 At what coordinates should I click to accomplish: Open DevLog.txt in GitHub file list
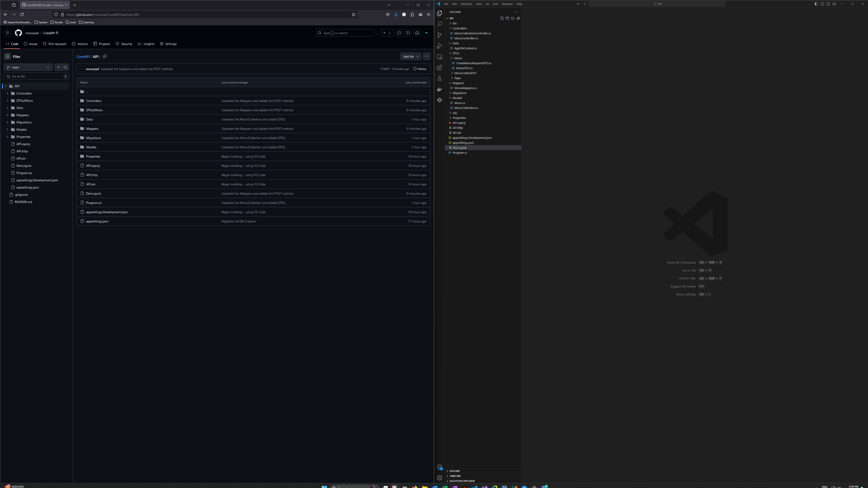(x=93, y=194)
